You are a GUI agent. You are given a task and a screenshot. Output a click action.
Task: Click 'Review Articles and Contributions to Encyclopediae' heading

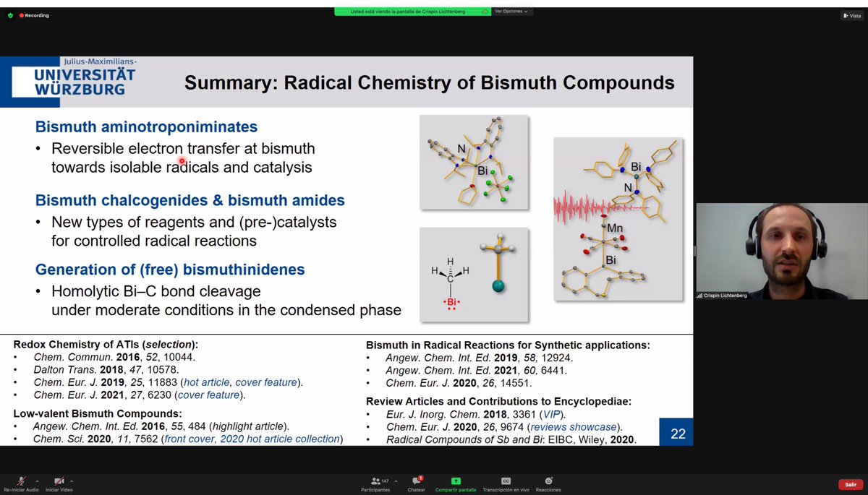click(498, 401)
